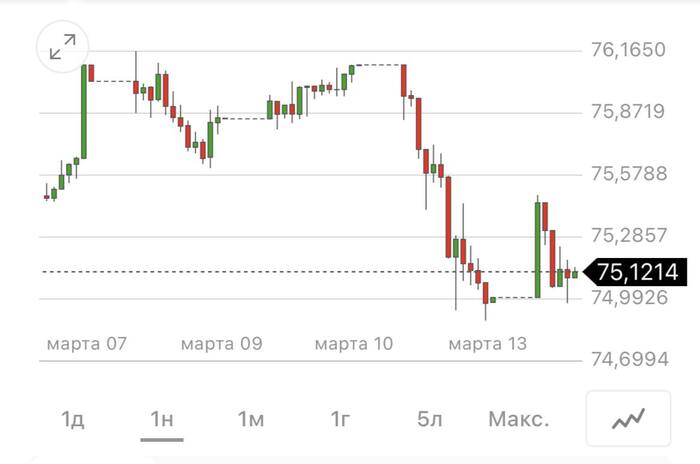
Task: Select the 1д time range
Action: [x=73, y=419]
